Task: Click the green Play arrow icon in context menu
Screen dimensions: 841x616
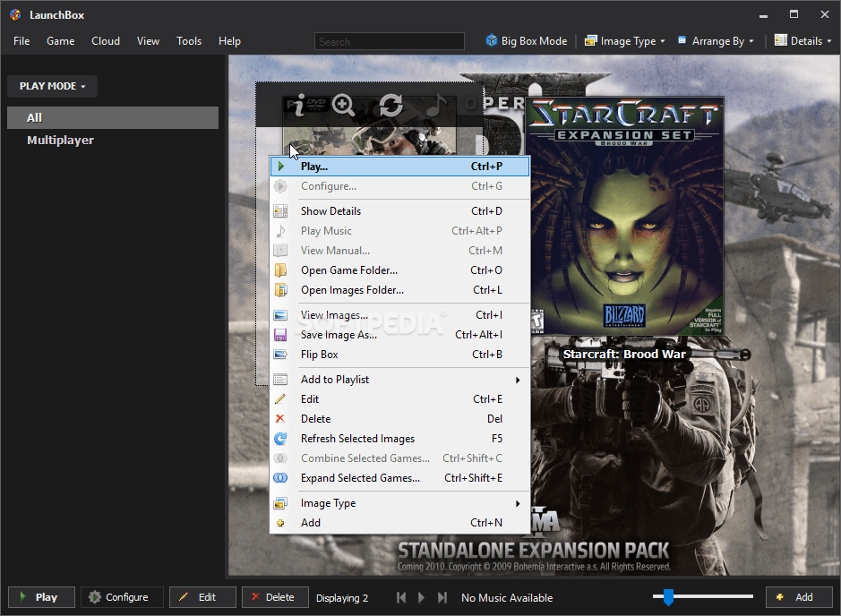Action: [x=281, y=167]
